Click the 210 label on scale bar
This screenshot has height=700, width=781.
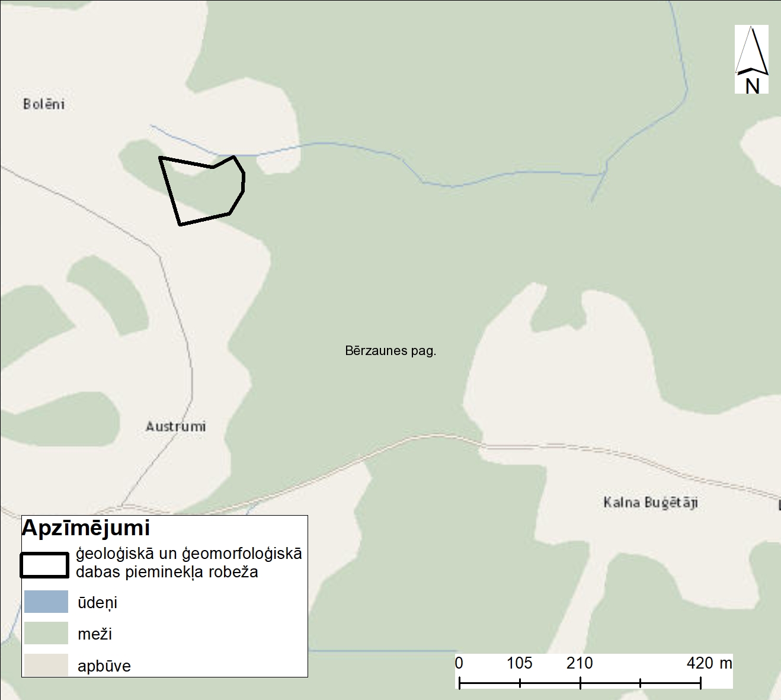click(580, 663)
